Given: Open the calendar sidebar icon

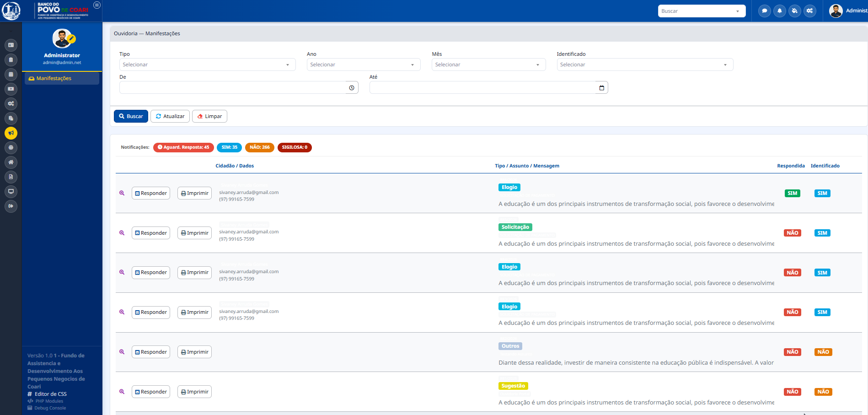Looking at the screenshot, I should [11, 74].
